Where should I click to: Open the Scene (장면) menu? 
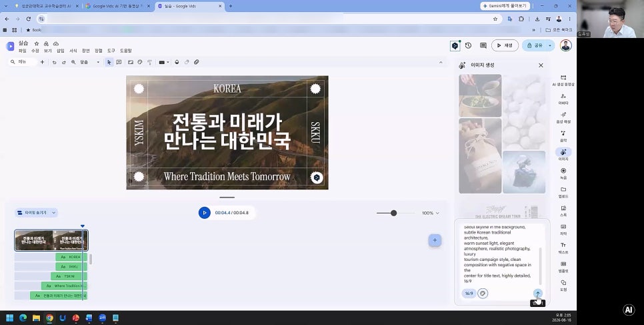86,51
